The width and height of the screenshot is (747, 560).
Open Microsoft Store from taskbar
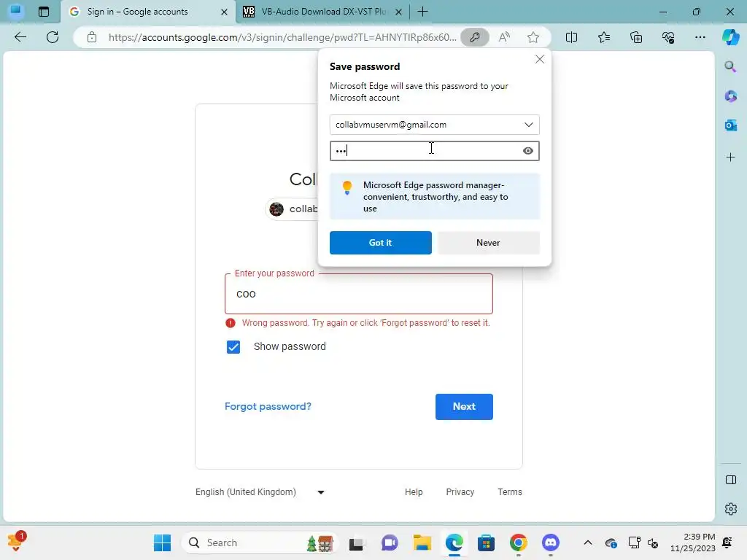pos(486,542)
